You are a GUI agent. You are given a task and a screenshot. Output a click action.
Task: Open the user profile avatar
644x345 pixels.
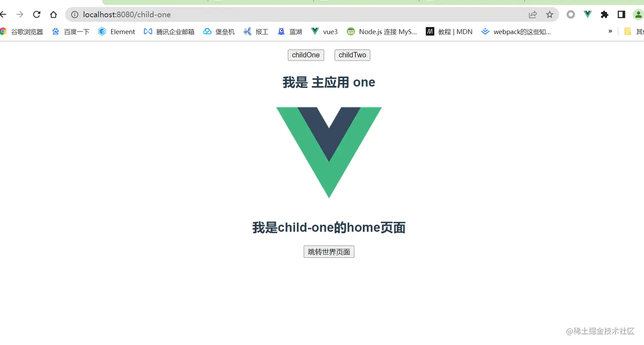point(638,14)
